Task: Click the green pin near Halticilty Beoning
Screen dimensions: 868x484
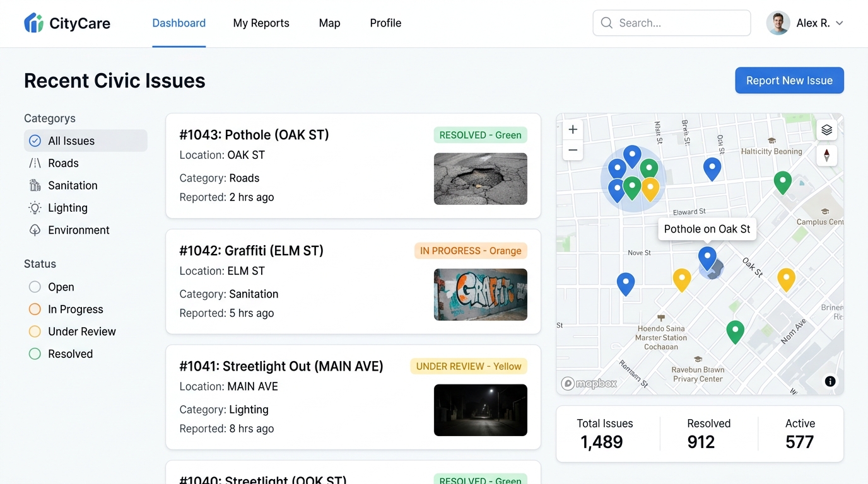Action: 783,182
